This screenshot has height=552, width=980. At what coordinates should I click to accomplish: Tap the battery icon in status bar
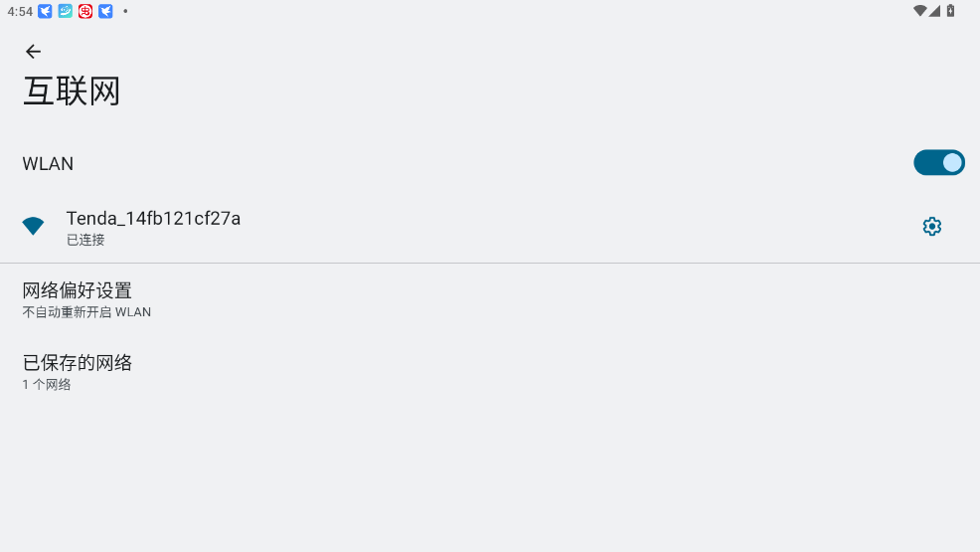[950, 11]
